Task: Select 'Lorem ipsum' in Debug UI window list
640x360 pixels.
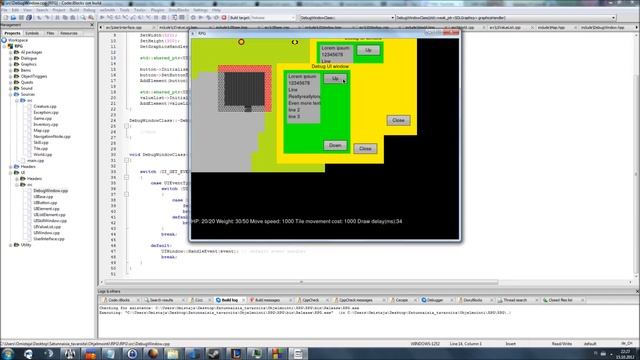Action: 302,76
